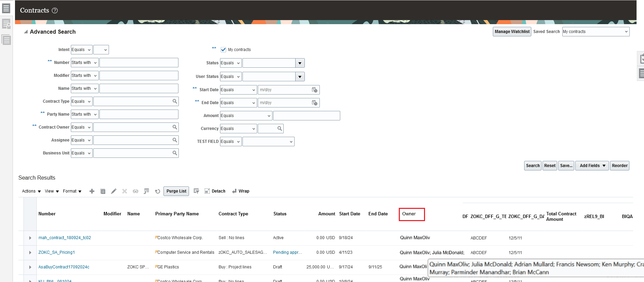
Task: Open the End Date calendar picker
Action: 315,103
